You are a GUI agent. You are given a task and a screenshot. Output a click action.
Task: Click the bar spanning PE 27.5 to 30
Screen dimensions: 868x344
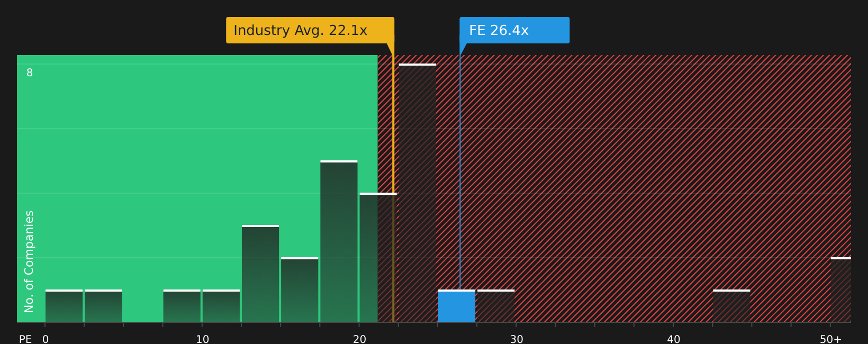496,306
